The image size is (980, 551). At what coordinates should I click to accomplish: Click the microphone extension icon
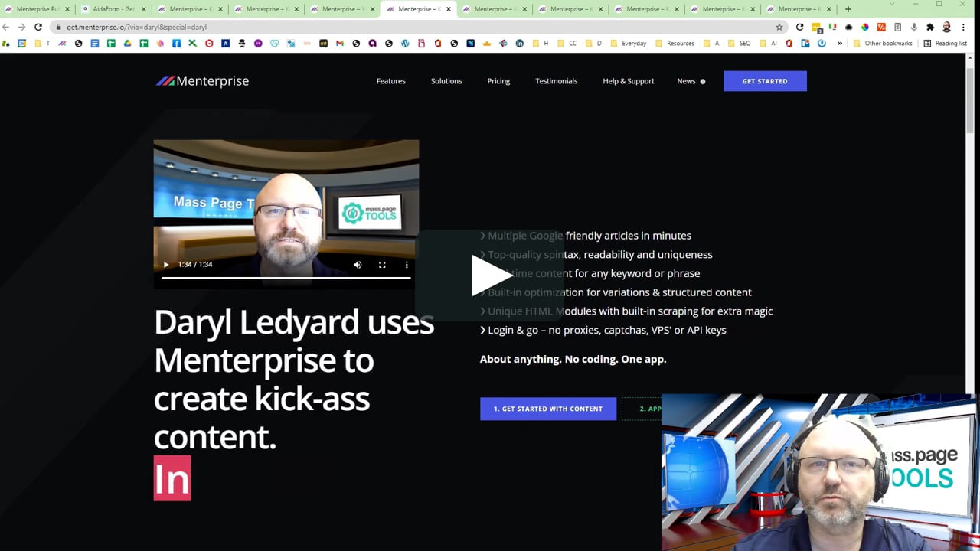(x=913, y=27)
